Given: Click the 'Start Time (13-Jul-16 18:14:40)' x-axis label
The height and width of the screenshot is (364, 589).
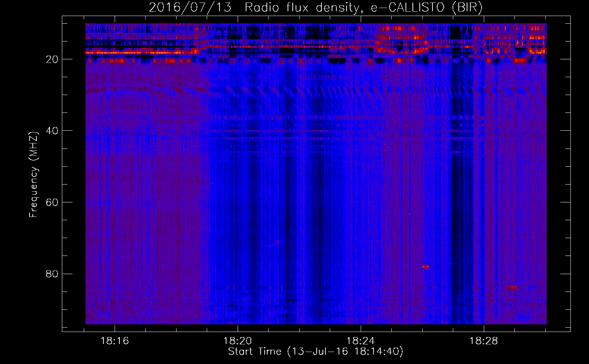Looking at the screenshot, I should click(316, 352).
